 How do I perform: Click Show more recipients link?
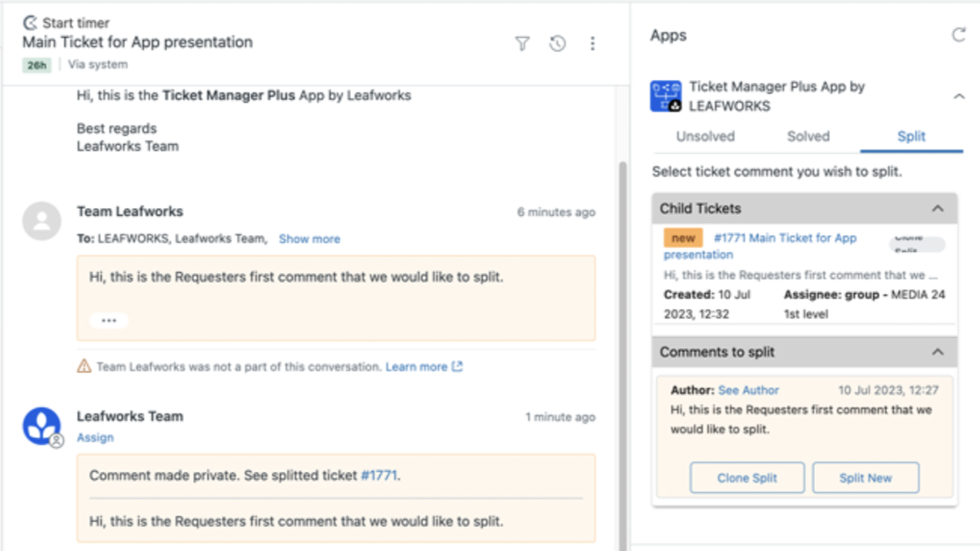tap(309, 239)
